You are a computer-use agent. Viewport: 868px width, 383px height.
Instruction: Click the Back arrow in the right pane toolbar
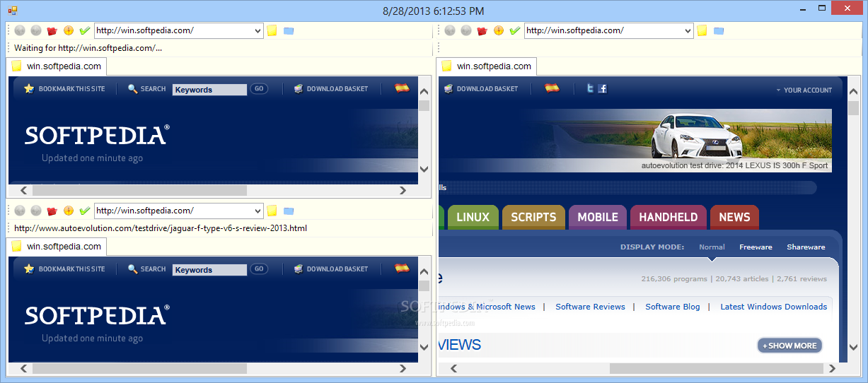450,30
